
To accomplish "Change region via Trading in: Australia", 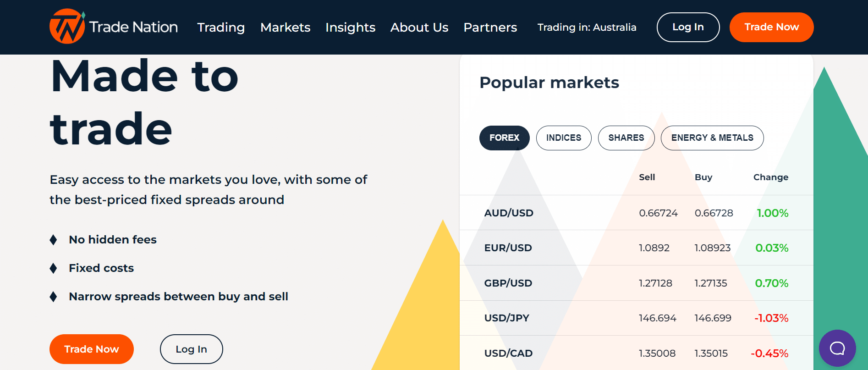I will pyautogui.click(x=587, y=28).
